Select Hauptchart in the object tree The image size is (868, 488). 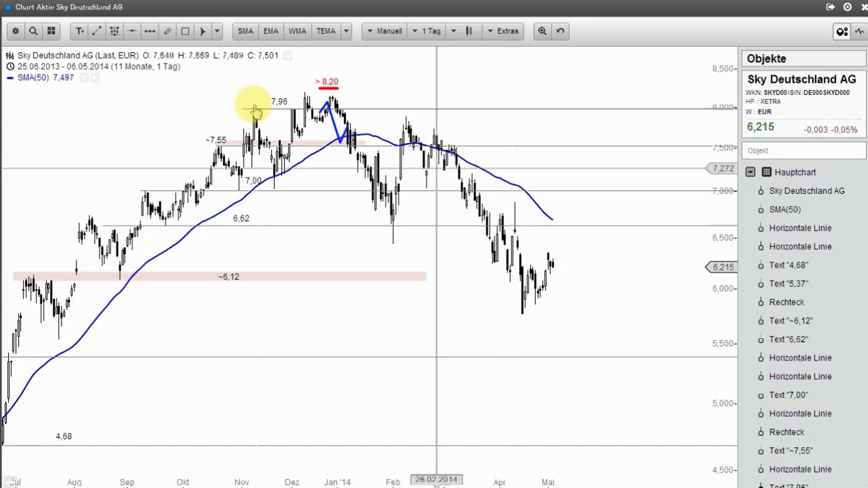point(795,172)
